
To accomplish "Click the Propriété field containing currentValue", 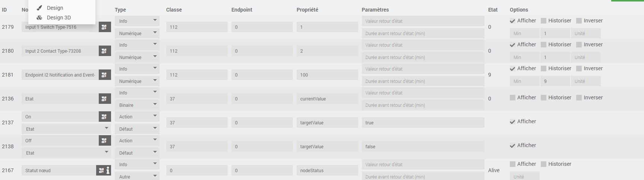I will tap(327, 99).
